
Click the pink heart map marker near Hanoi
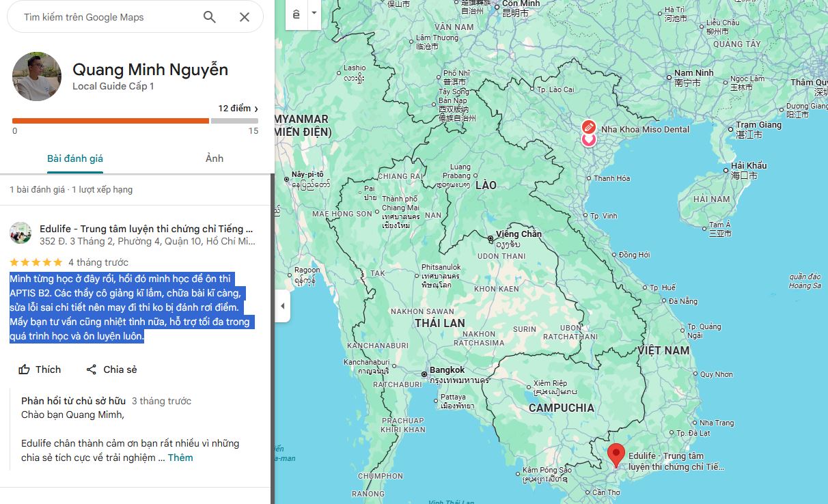589,139
